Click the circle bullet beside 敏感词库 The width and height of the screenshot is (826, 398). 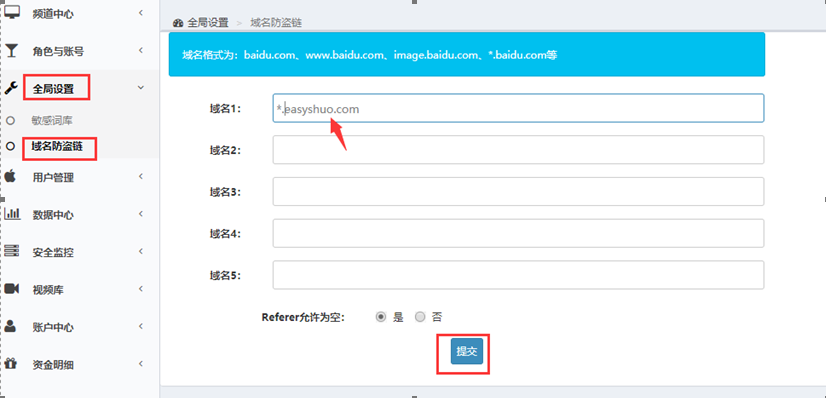pos(10,121)
